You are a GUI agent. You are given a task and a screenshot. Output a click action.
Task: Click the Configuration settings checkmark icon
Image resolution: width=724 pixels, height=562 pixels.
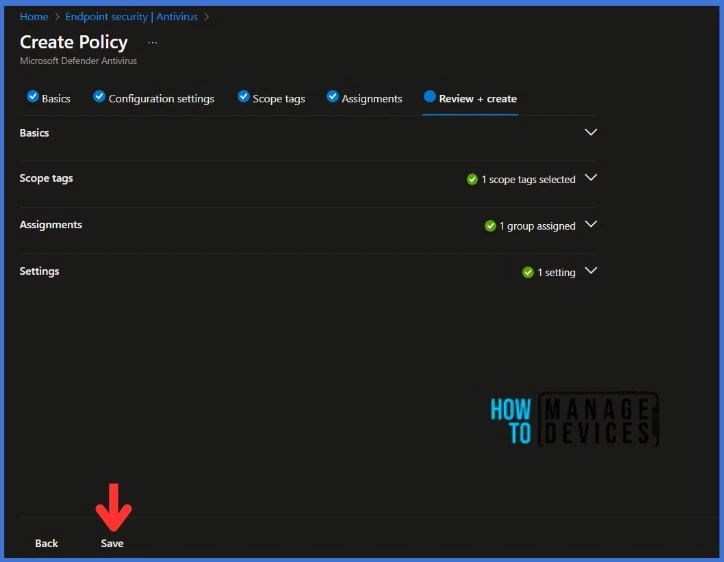(x=99, y=96)
